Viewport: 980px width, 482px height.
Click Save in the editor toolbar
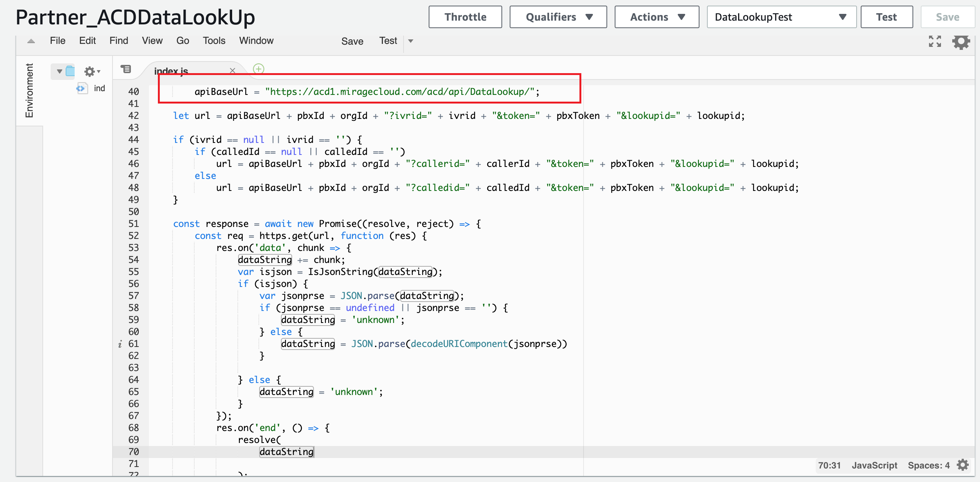coord(352,41)
